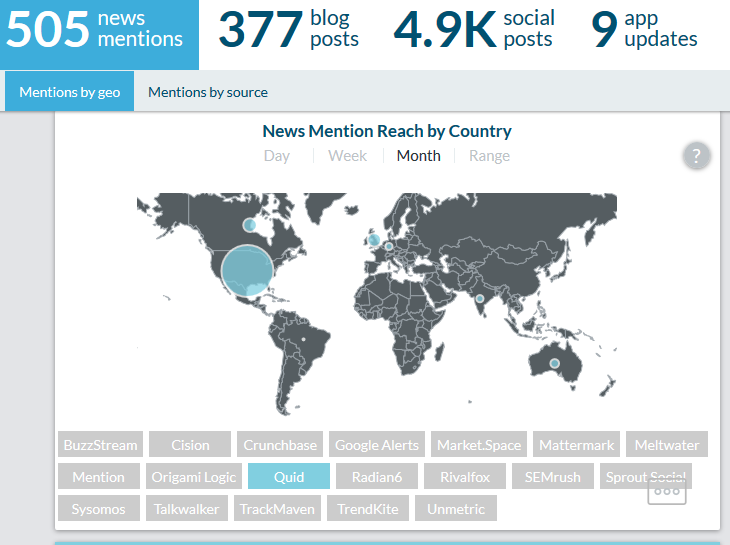Select the 505 news mentions tile

(x=99, y=34)
